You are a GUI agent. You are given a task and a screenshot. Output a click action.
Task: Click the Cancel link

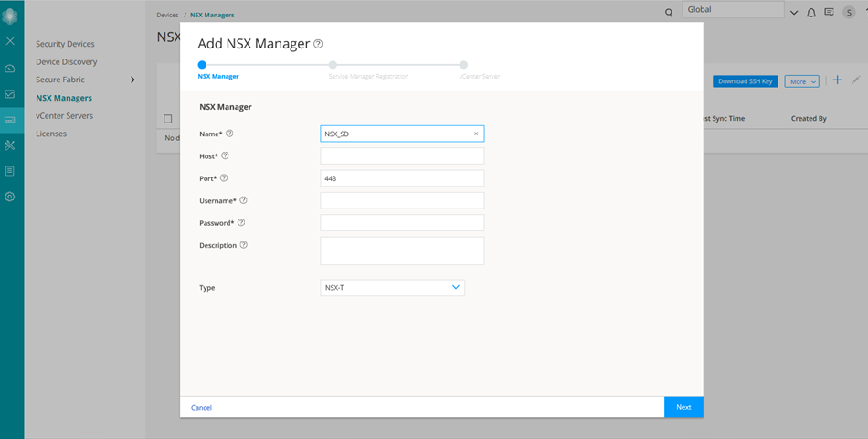coord(201,408)
